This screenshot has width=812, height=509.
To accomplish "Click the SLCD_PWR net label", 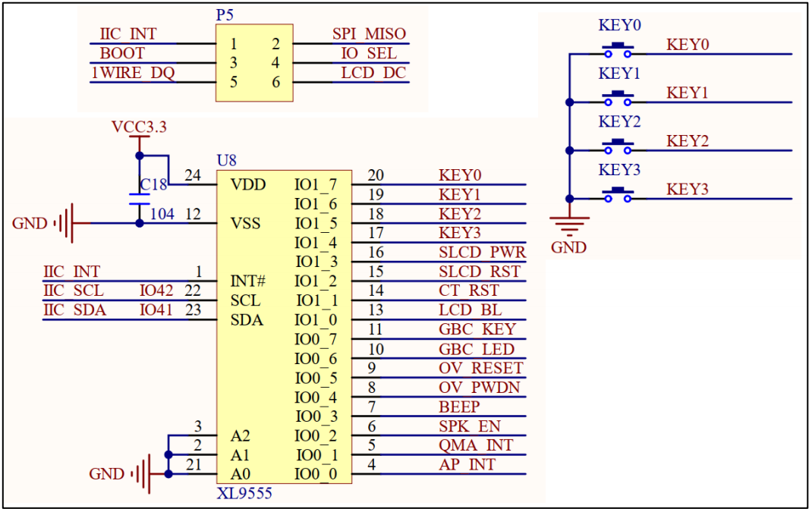I will [x=482, y=252].
